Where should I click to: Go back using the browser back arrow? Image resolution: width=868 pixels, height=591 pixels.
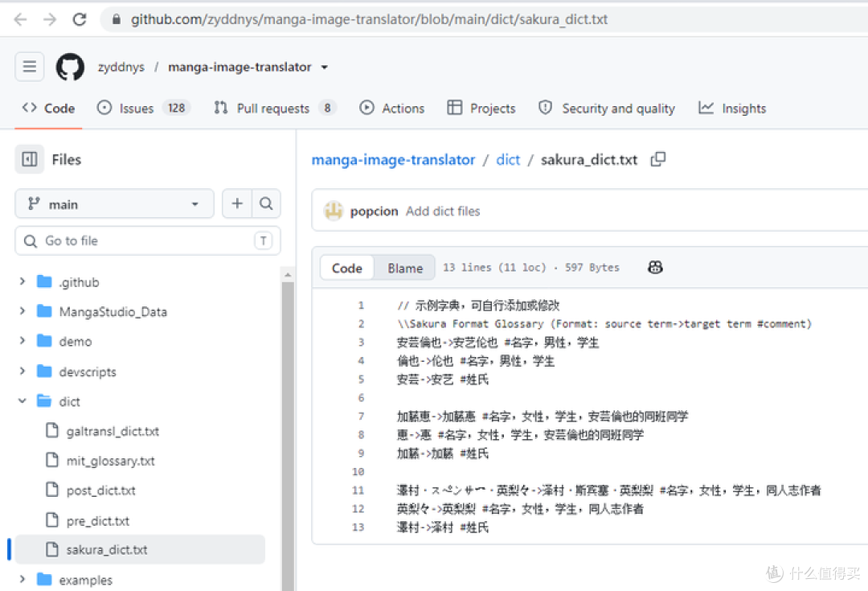20,19
